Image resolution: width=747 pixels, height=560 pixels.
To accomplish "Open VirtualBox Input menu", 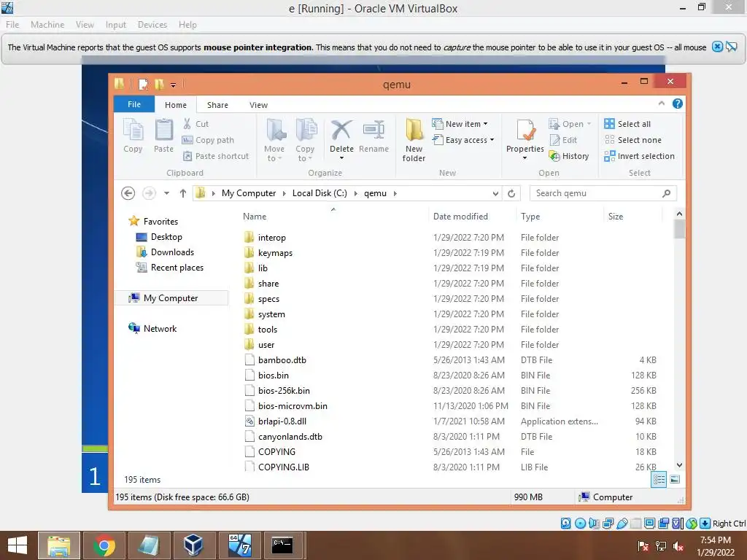I will 116,25.
